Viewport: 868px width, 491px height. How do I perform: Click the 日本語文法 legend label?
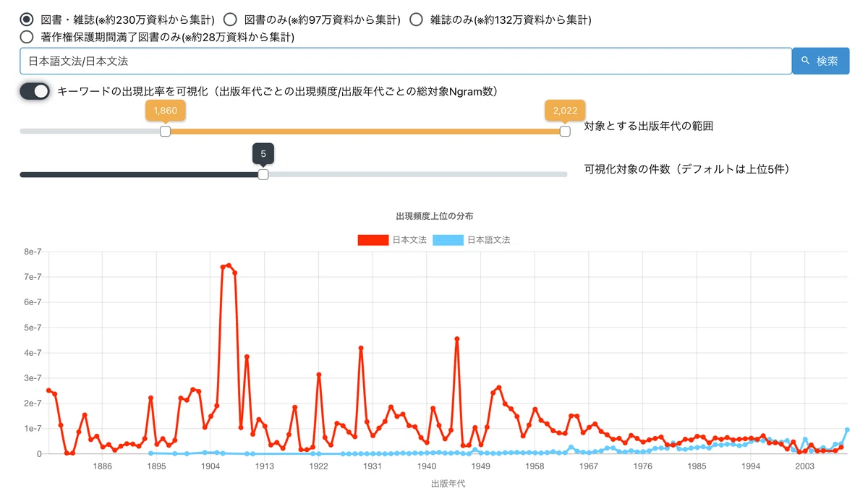tap(489, 240)
